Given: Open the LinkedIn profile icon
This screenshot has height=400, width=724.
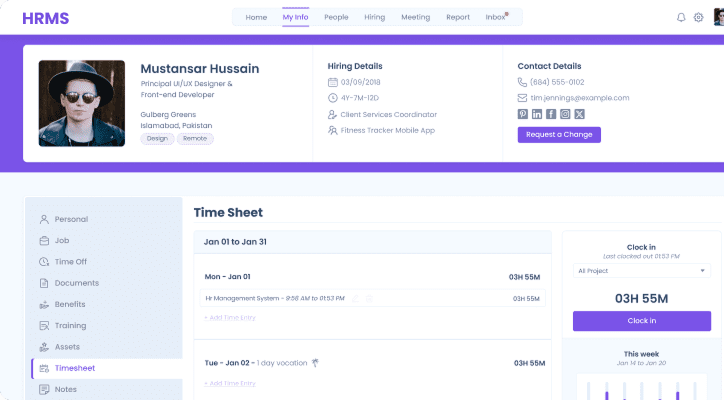Looking at the screenshot, I should [x=537, y=114].
